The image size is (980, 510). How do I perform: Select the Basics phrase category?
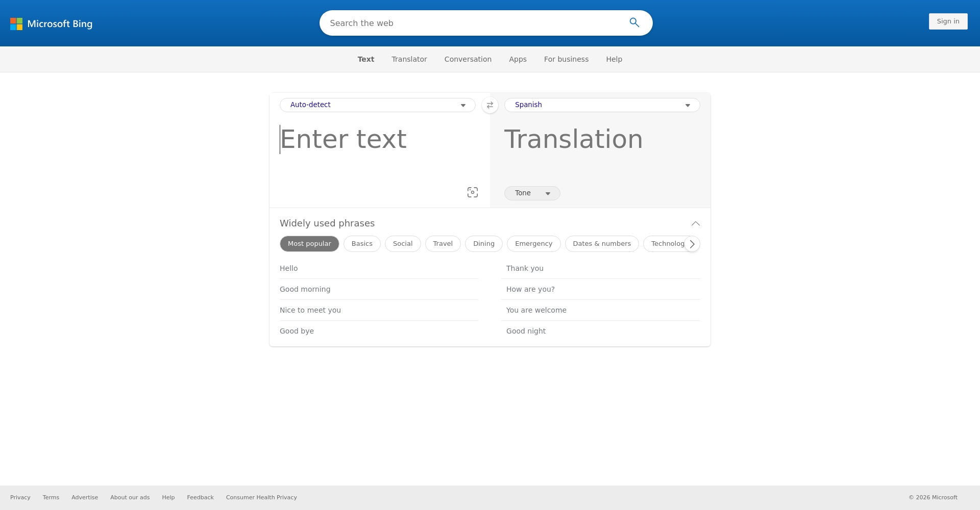coord(362,244)
